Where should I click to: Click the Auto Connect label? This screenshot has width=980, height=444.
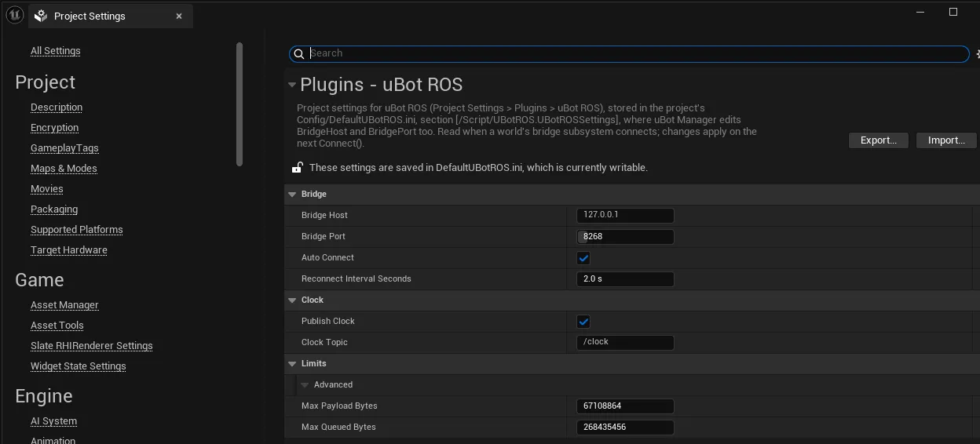click(327, 257)
